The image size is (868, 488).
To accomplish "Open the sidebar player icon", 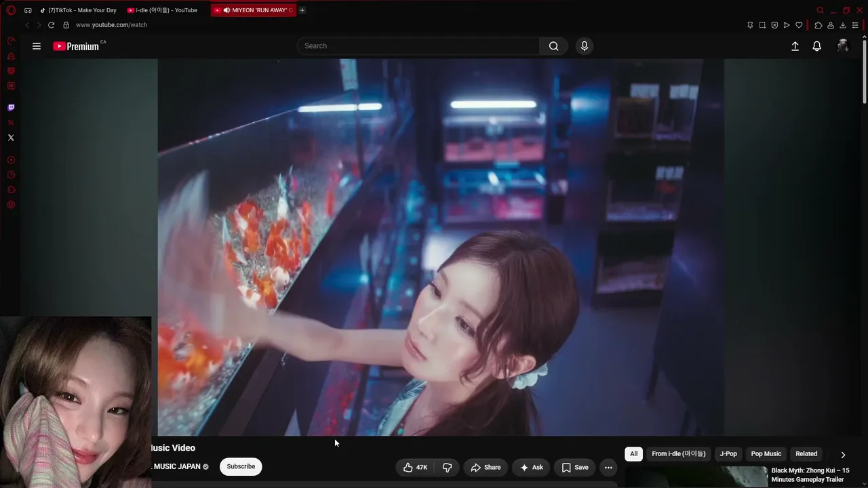I will click(11, 160).
